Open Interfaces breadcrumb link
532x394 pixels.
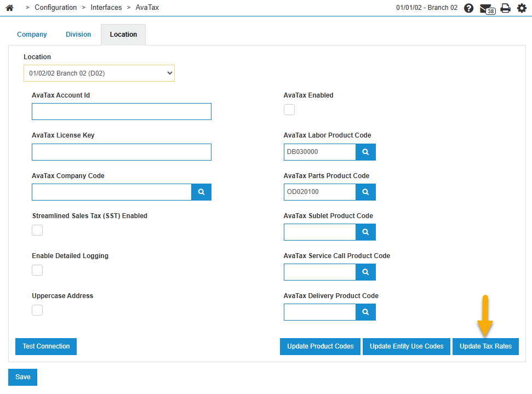tap(106, 8)
